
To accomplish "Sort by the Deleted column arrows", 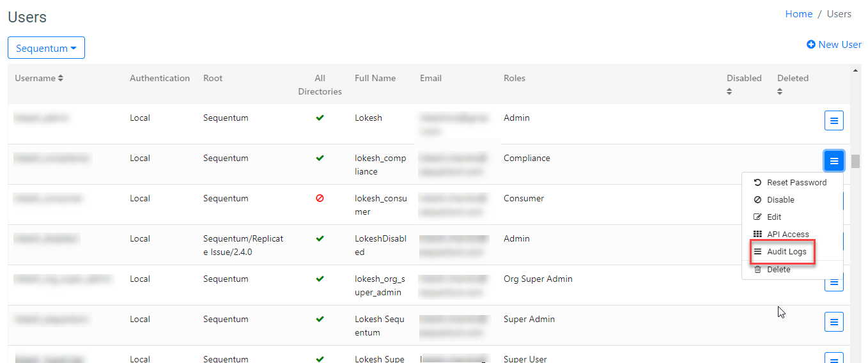I will (780, 92).
